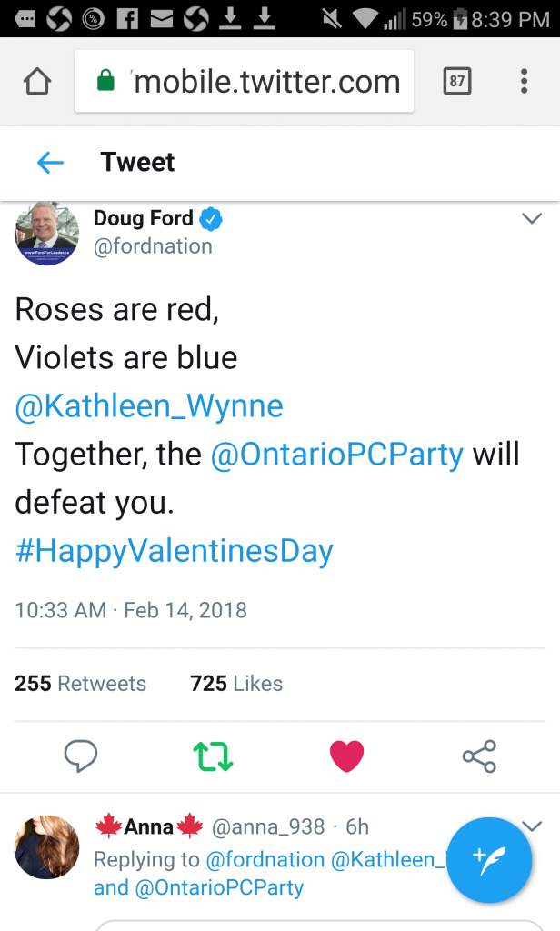Open the 87 tabs switcher

coord(457,81)
